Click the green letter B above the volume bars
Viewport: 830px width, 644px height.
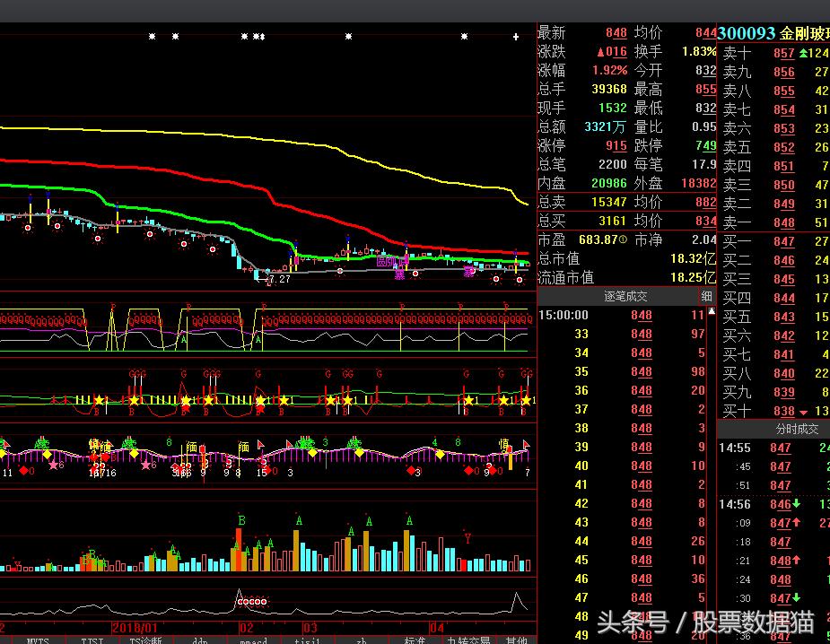[x=241, y=520]
